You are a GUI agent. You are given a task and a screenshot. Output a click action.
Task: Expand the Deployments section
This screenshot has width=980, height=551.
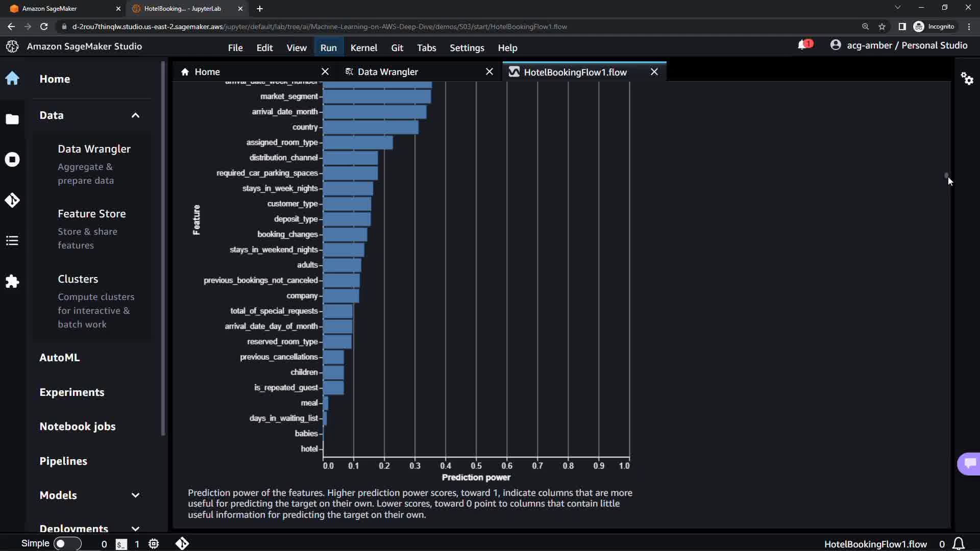135,529
